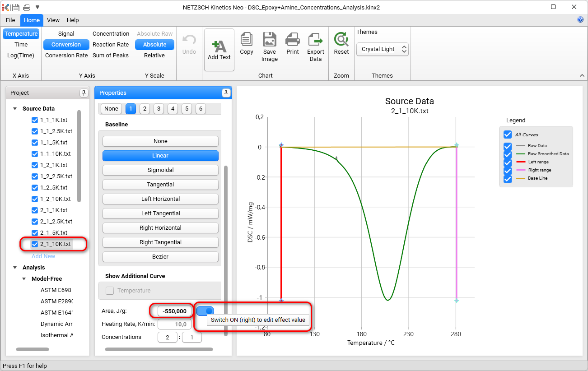Viewport: 588px width, 371px height.
Task: Collapse the Model-Free analysis section
Action: click(x=24, y=278)
